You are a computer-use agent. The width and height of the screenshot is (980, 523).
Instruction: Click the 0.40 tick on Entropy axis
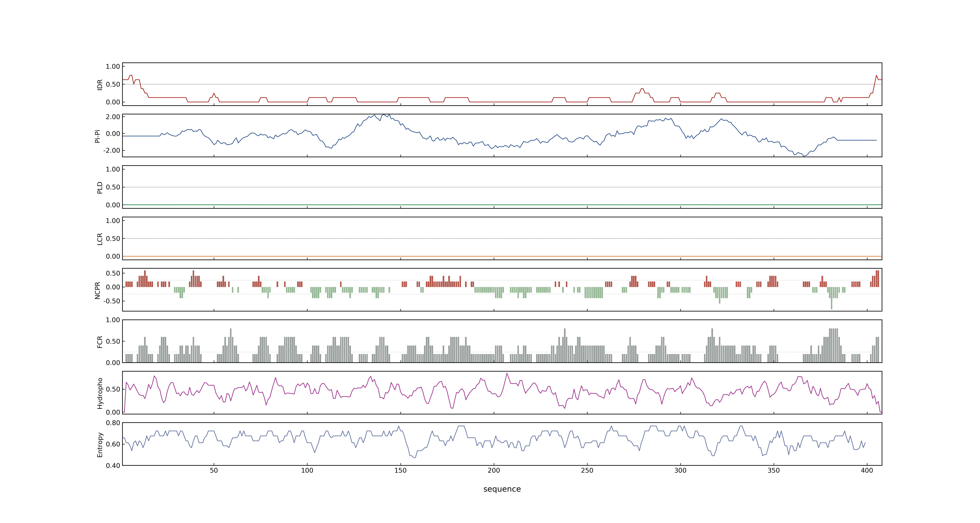(x=113, y=466)
